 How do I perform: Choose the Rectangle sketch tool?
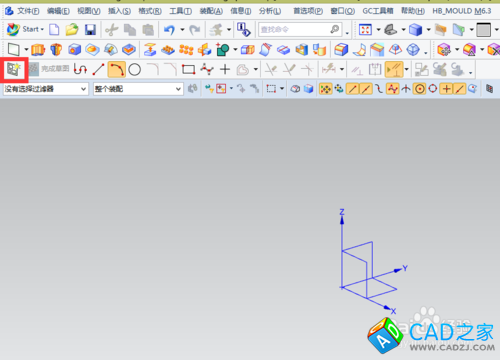[x=188, y=70]
